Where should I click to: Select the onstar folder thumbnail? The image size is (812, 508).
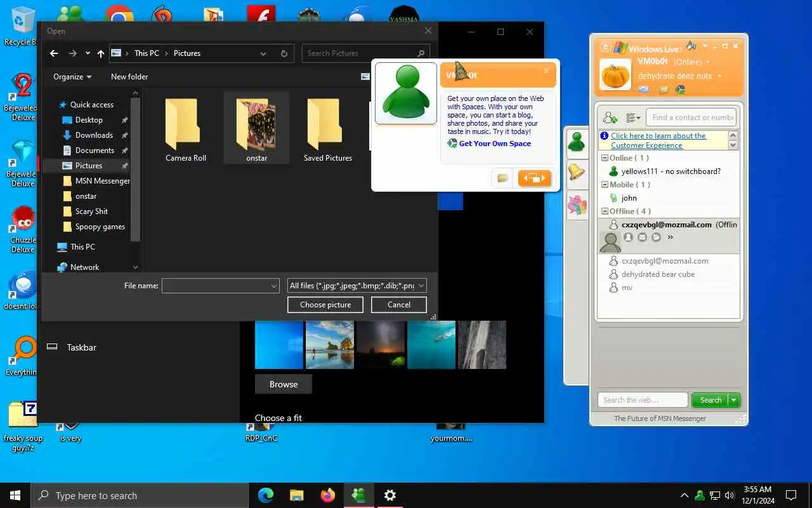click(256, 129)
